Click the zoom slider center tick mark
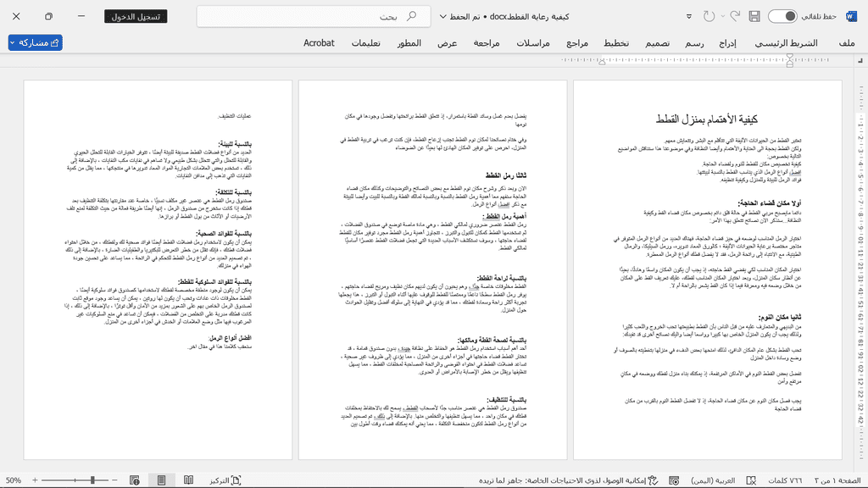 point(75,480)
